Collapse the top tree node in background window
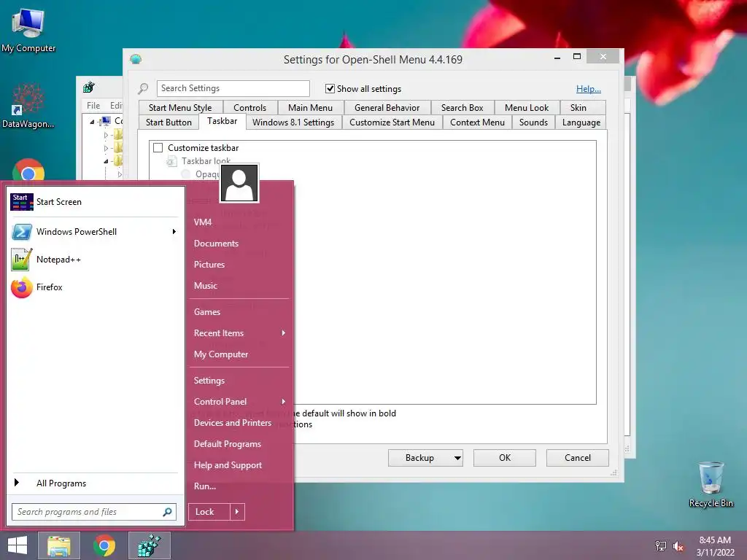This screenshot has width=747, height=560. [92, 122]
